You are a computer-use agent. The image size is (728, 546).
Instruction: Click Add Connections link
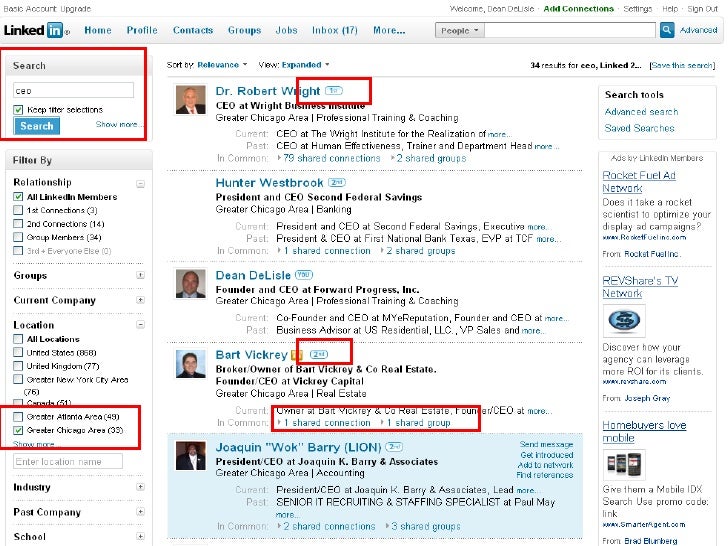(x=578, y=9)
